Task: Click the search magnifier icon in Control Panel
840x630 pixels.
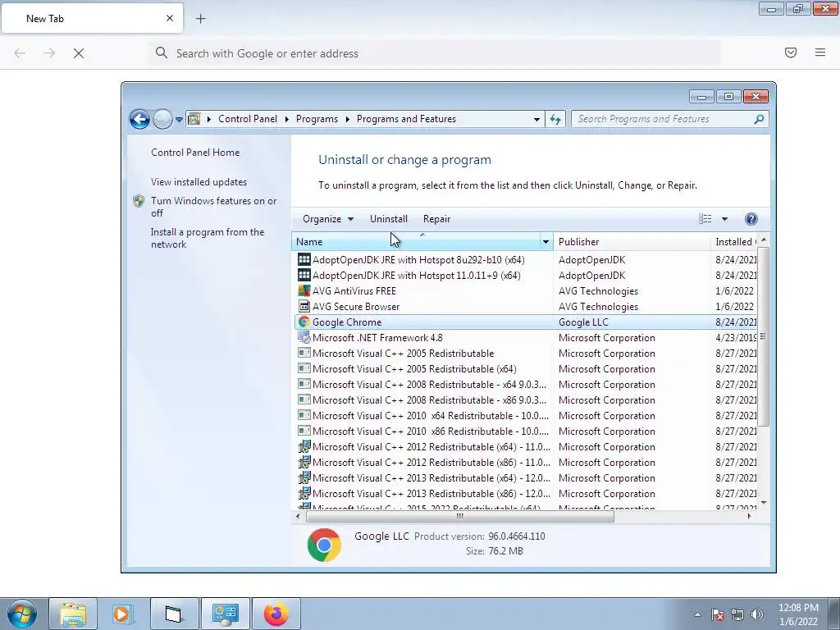Action: tap(759, 119)
